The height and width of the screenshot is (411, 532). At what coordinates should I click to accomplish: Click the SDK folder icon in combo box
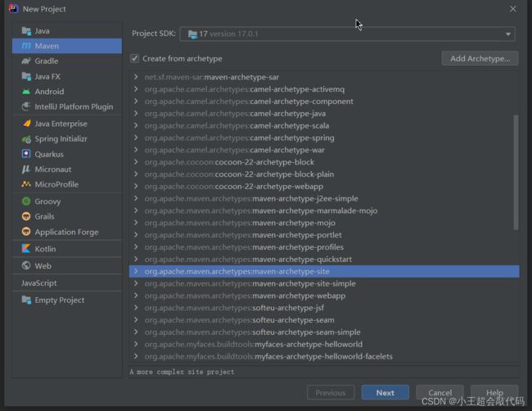pyautogui.click(x=192, y=34)
